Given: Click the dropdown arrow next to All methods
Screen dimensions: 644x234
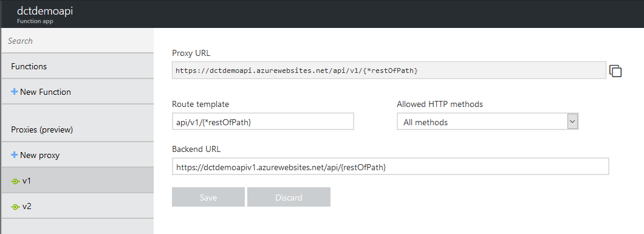Looking at the screenshot, I should click(572, 122).
